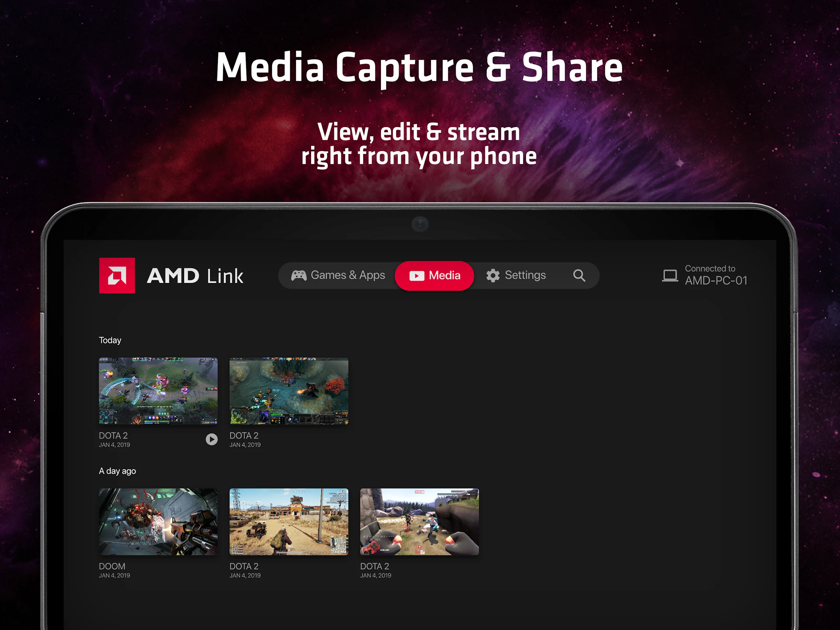Open the desert battle-royale game thumbnail

click(x=289, y=522)
